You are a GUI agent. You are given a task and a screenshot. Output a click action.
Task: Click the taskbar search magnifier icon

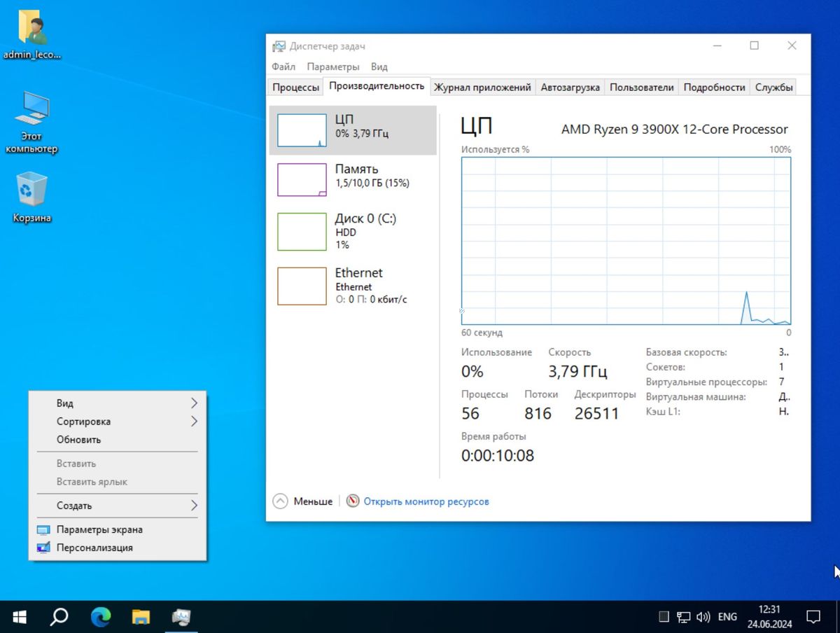coord(59,617)
